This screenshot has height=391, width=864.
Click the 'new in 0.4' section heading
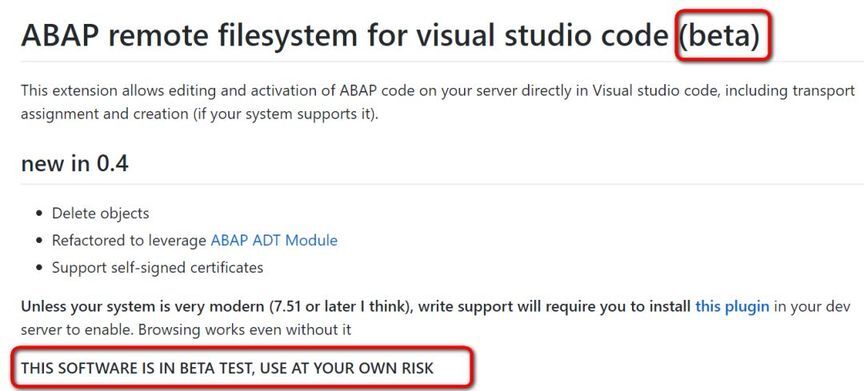click(74, 163)
